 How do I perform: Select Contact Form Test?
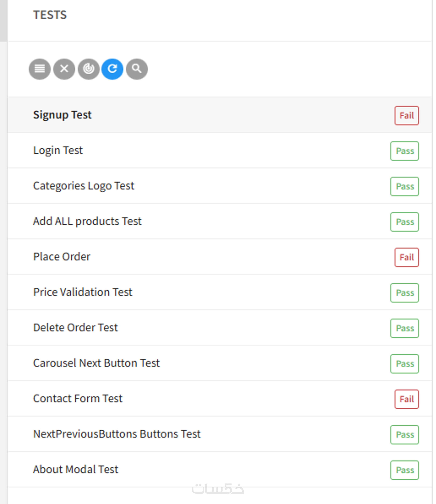point(78,399)
